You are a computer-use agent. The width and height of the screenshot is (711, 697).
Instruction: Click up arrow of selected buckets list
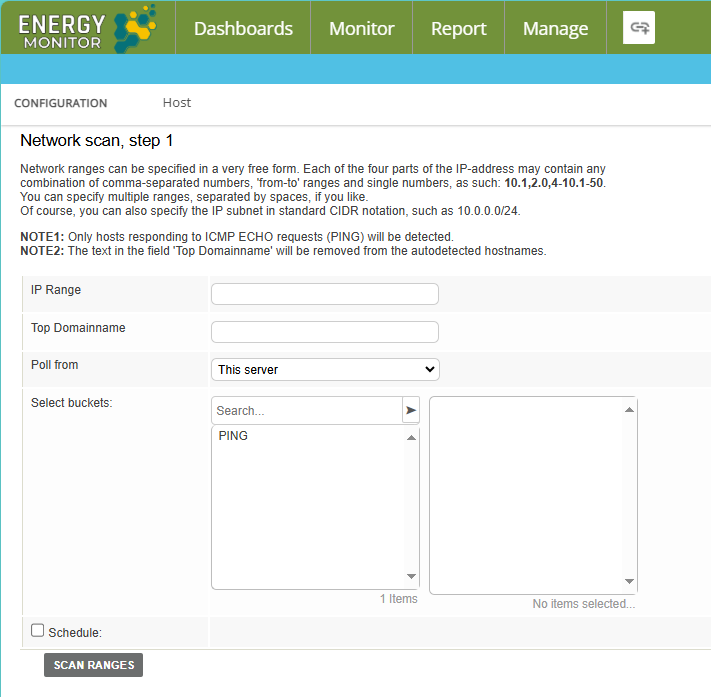pyautogui.click(x=628, y=409)
